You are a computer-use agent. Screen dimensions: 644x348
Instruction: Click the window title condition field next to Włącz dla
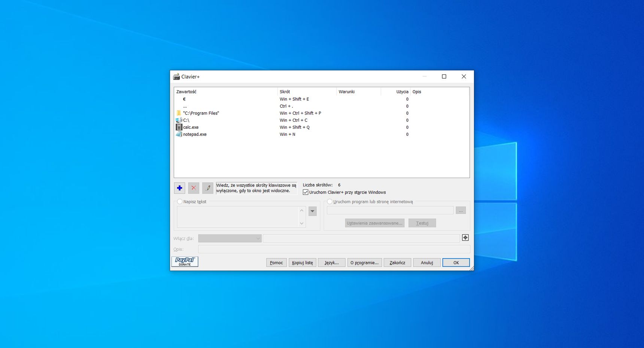[x=361, y=238]
